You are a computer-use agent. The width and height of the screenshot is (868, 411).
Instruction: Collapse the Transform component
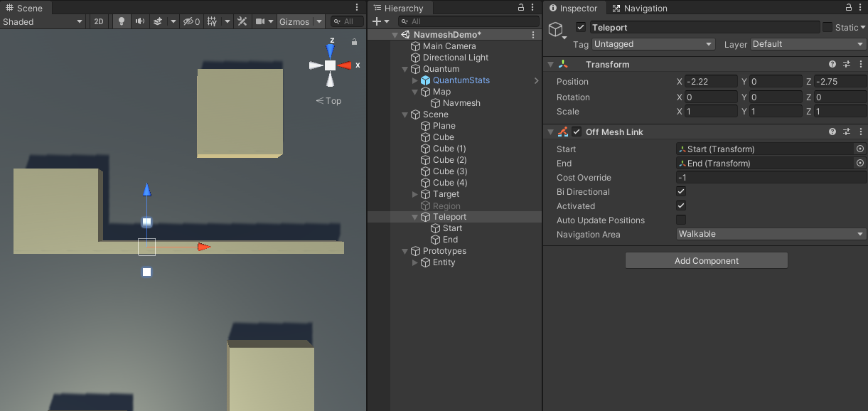pos(550,65)
